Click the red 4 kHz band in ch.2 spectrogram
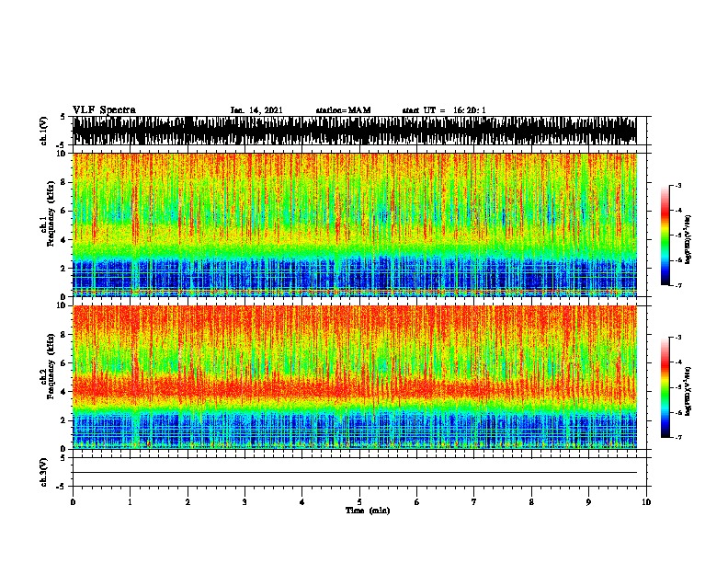The image size is (728, 563). [x=355, y=388]
